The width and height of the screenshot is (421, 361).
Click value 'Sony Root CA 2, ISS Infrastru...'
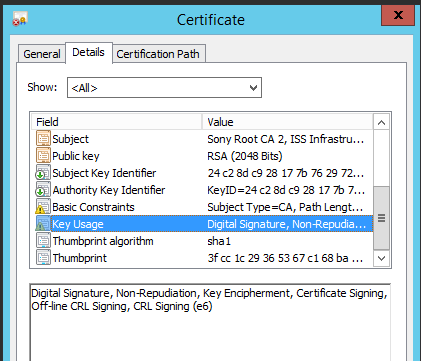[x=285, y=139]
